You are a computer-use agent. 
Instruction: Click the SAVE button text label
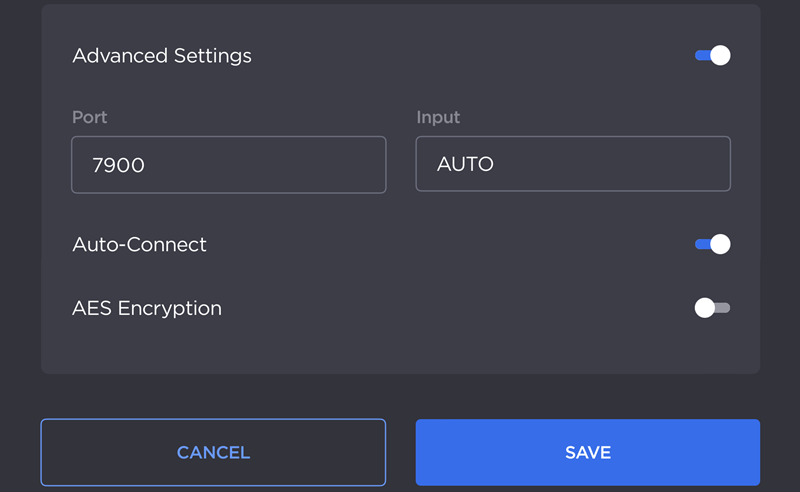click(588, 453)
